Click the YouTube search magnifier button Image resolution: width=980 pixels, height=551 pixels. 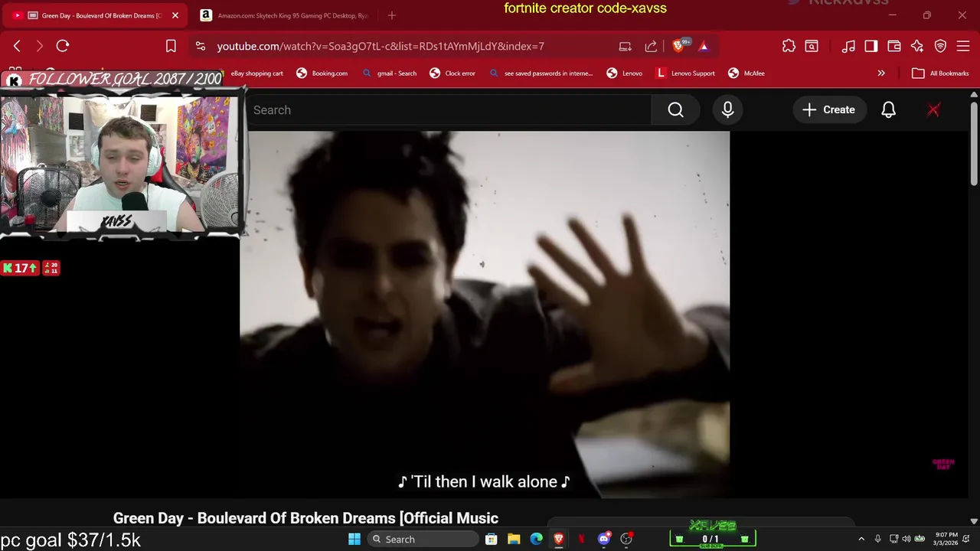pos(675,110)
